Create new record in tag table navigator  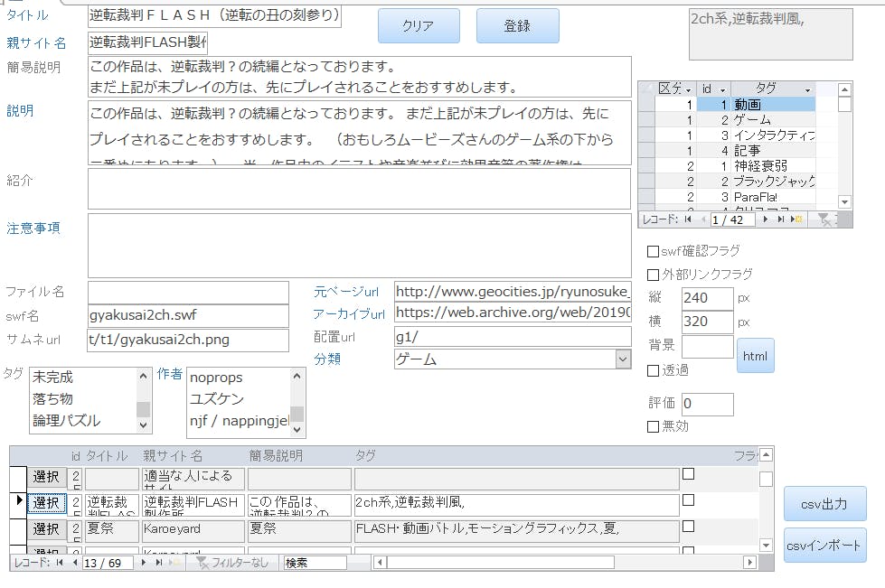pos(796,219)
